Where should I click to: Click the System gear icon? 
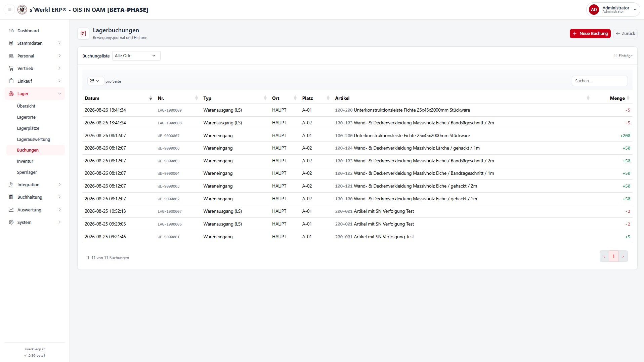tap(11, 222)
